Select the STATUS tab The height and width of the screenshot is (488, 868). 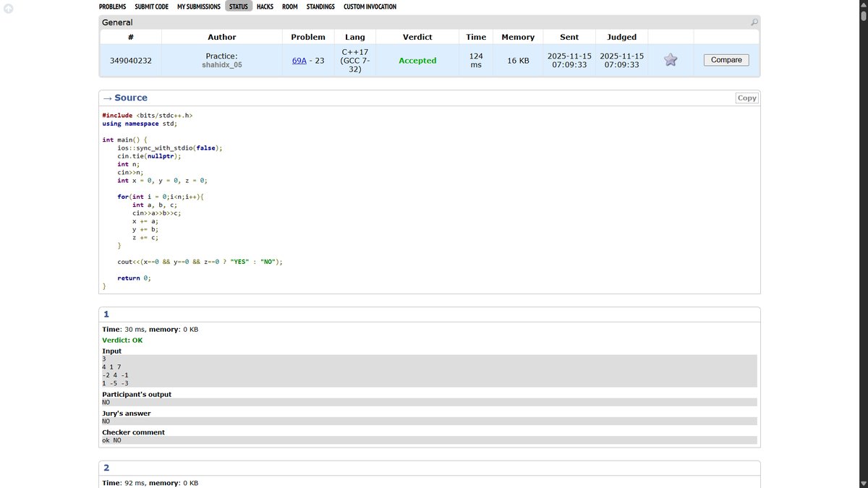click(x=239, y=7)
